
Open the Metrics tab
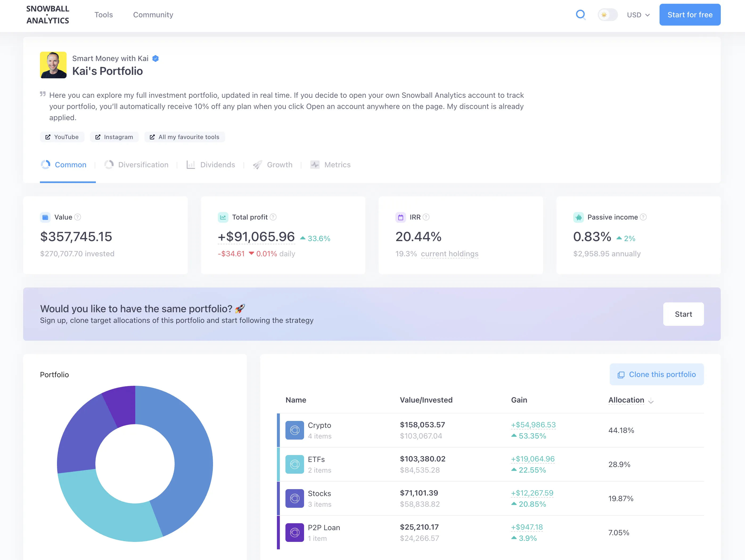pos(337,165)
